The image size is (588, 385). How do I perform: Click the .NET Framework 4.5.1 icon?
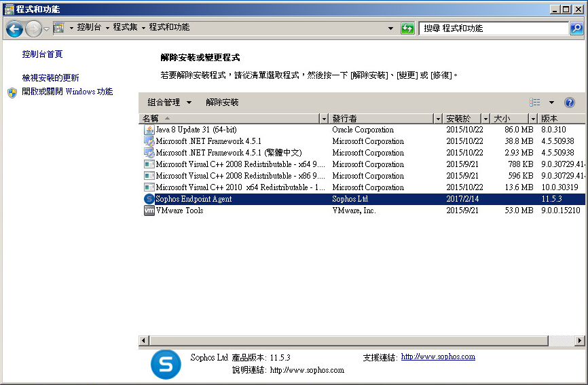[149, 141]
